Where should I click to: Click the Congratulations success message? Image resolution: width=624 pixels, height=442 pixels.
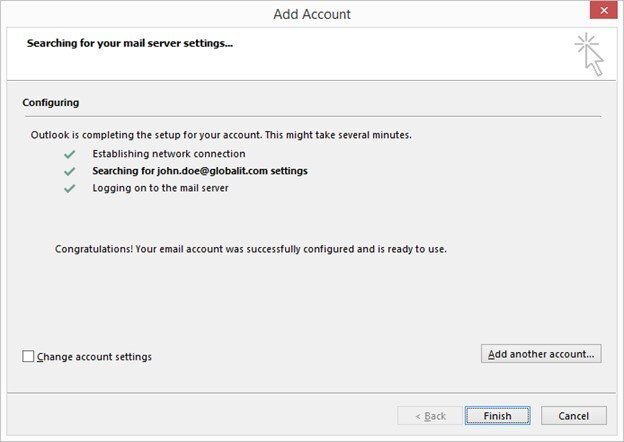tap(250, 249)
